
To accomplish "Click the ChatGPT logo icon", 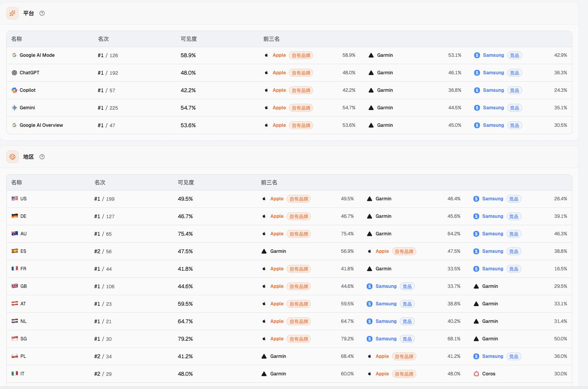I will click(x=14, y=73).
